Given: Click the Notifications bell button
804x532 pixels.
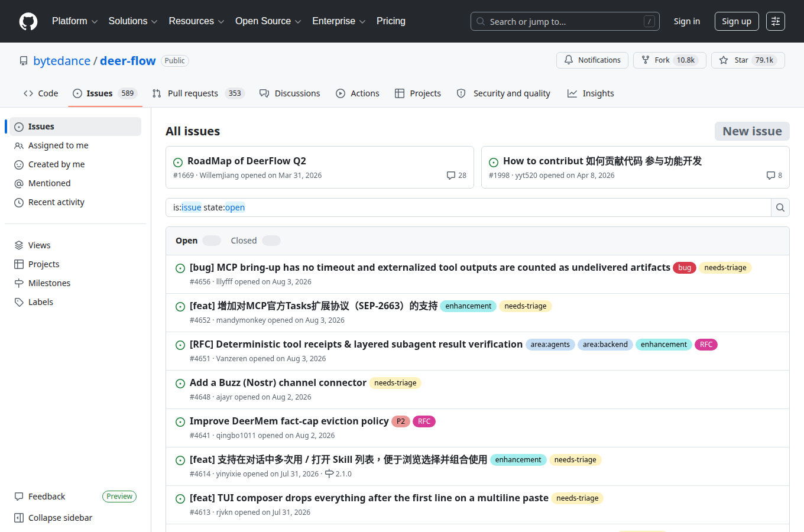Looking at the screenshot, I should 592,60.
